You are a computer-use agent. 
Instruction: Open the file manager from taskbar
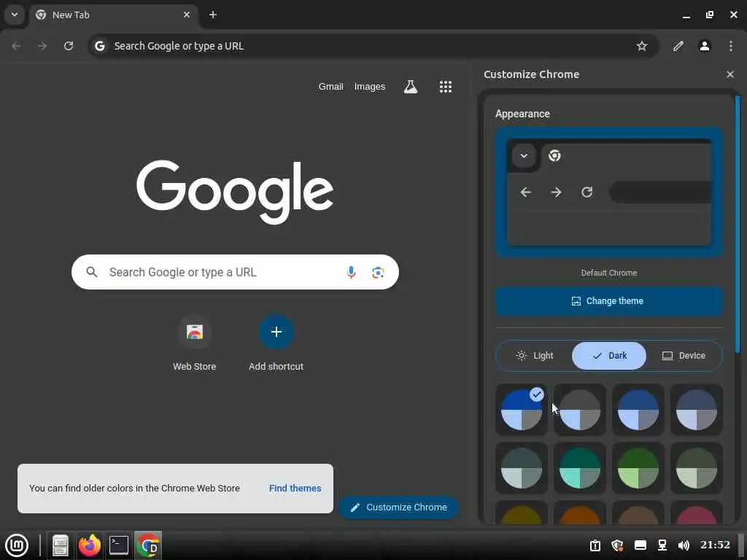pyautogui.click(x=61, y=545)
